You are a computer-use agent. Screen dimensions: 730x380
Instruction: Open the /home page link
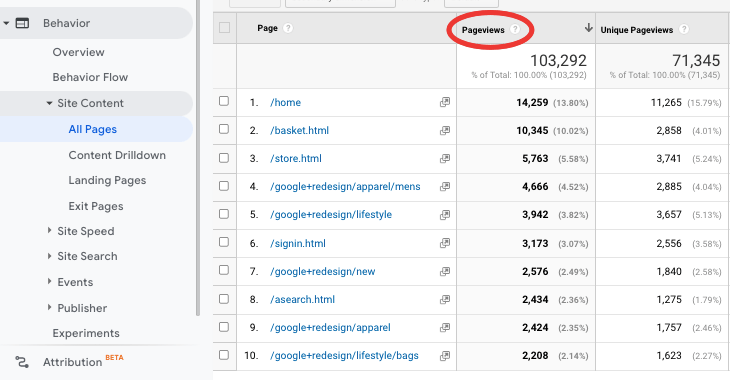(285, 102)
